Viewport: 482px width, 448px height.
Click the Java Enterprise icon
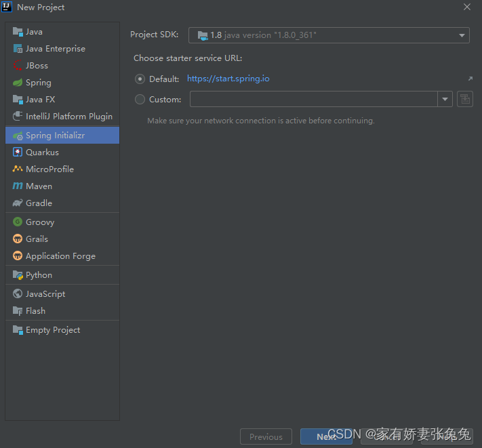pyautogui.click(x=18, y=49)
